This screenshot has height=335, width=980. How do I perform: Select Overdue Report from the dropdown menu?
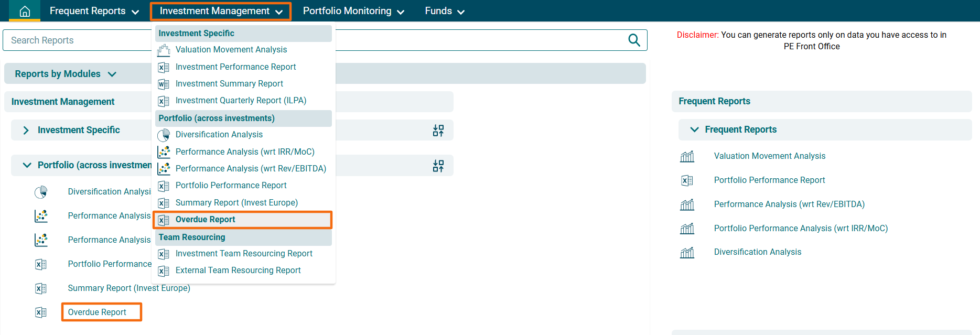click(205, 220)
